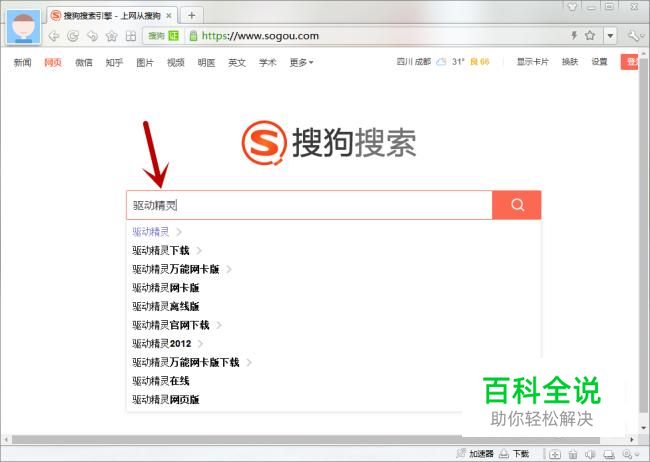Click the 显示卡片 link
The width and height of the screenshot is (650, 462).
[x=533, y=62]
